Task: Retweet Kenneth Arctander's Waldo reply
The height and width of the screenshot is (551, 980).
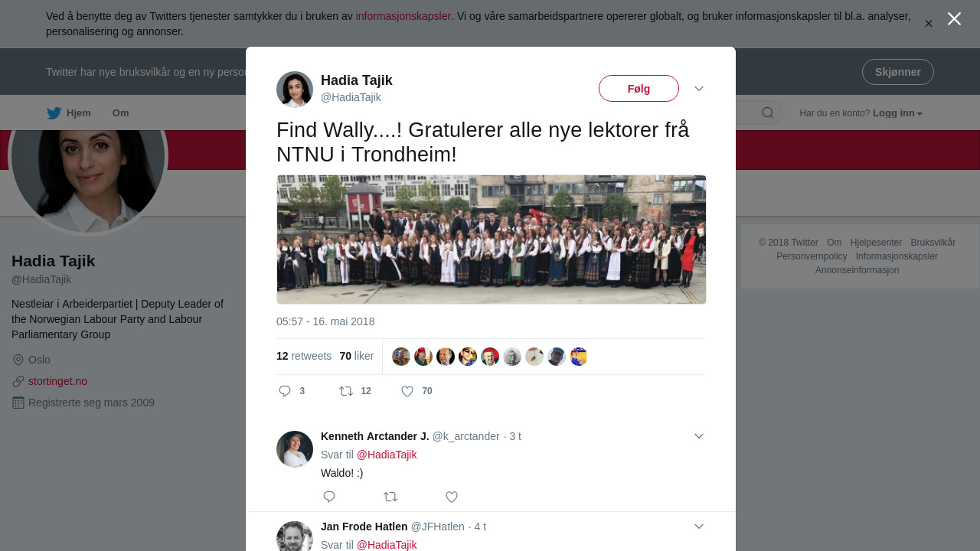Action: point(390,497)
